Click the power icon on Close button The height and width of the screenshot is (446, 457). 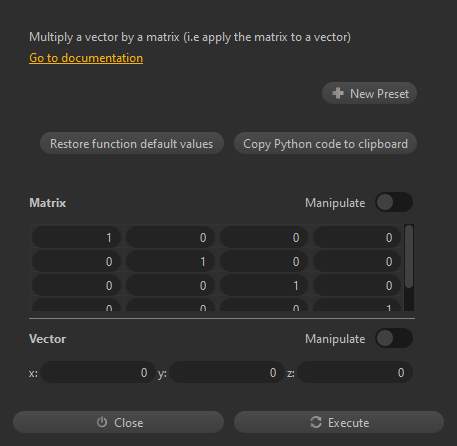click(x=102, y=422)
